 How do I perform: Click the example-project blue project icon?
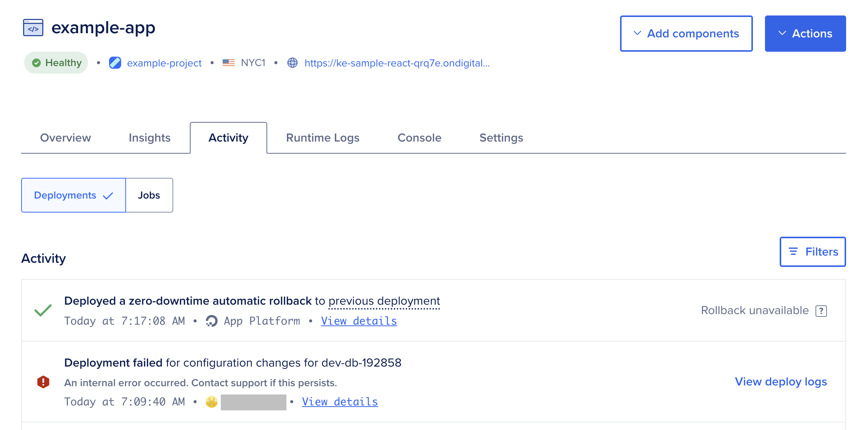click(x=115, y=63)
